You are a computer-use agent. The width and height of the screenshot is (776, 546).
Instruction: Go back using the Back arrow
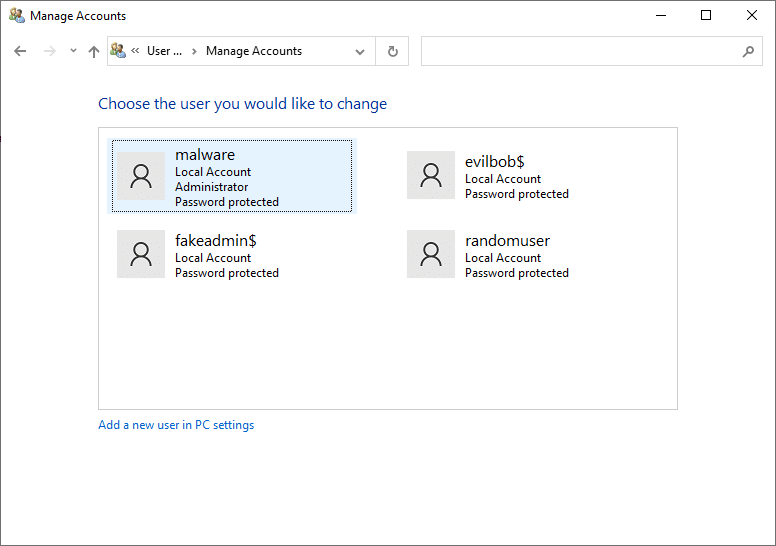[20, 51]
